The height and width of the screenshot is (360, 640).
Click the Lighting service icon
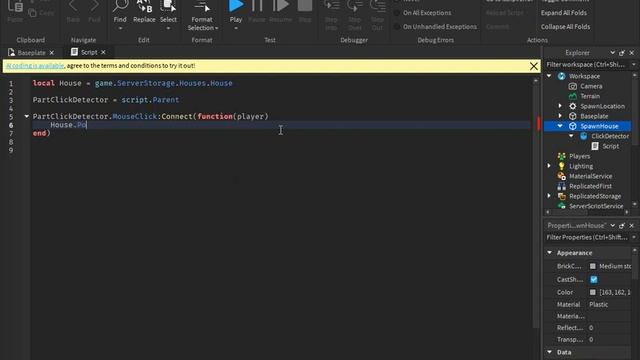point(562,166)
